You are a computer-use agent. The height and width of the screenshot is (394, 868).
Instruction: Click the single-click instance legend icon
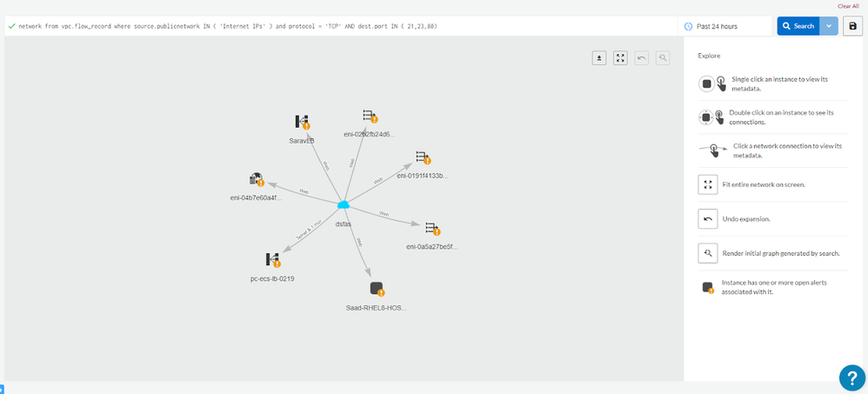click(x=712, y=84)
